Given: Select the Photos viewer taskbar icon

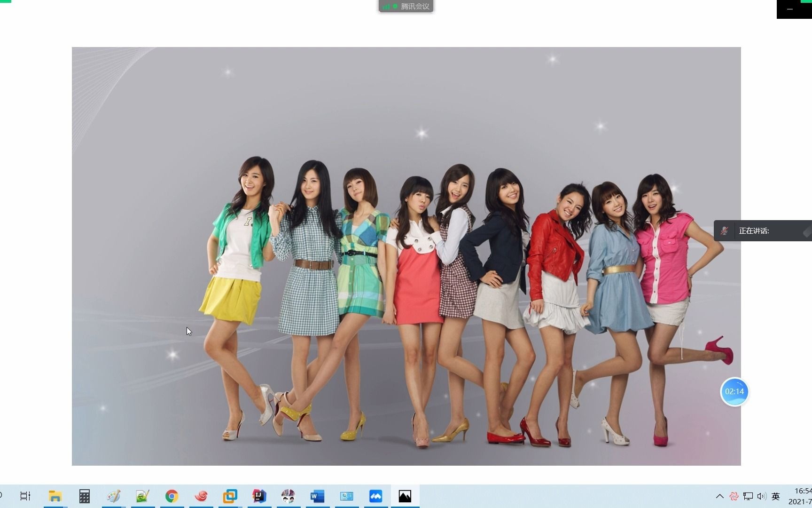Looking at the screenshot, I should [x=405, y=496].
